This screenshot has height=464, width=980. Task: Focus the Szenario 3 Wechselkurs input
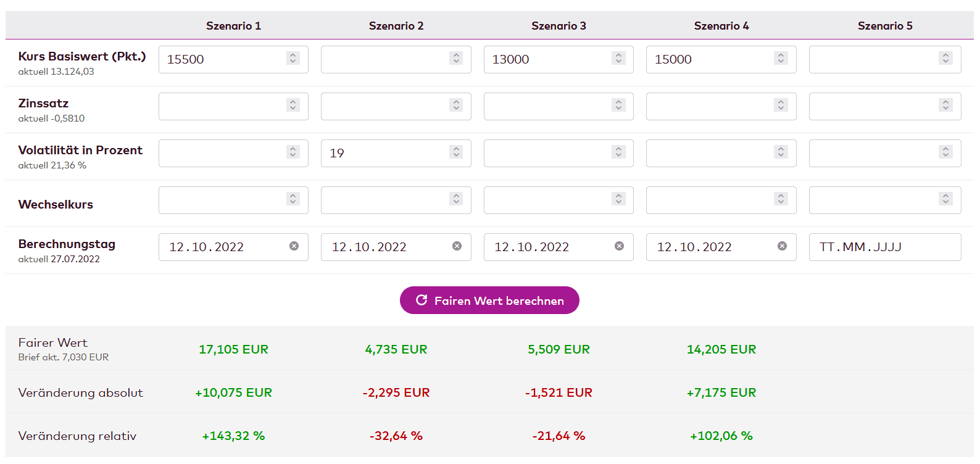547,200
